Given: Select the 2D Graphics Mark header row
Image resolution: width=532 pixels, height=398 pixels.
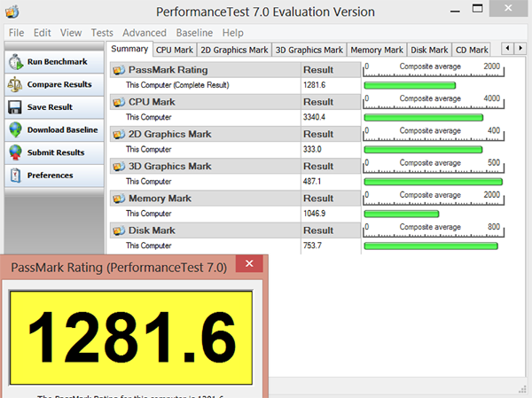Looking at the screenshot, I should [236, 135].
